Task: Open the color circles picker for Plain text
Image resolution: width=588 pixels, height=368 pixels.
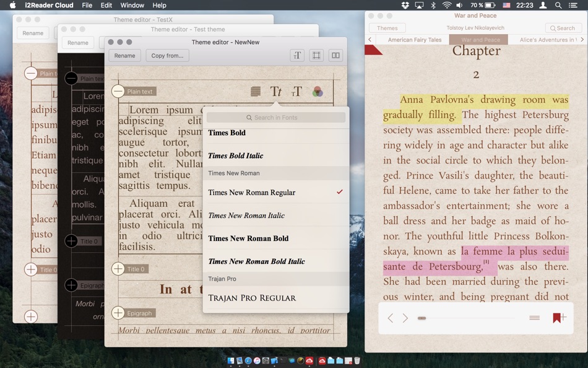Action: tap(318, 92)
